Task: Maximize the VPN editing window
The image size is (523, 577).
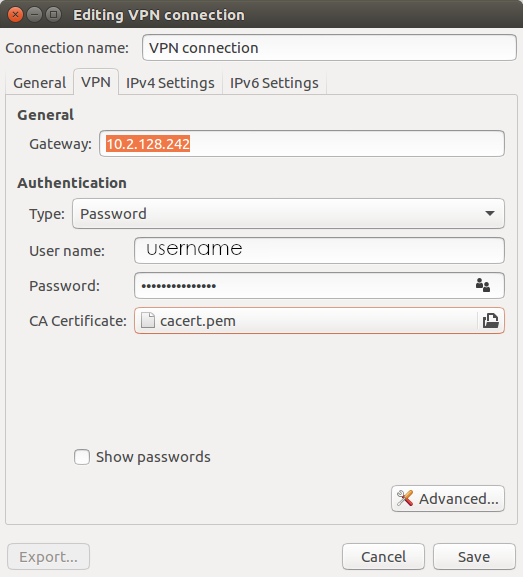Action: [53, 15]
